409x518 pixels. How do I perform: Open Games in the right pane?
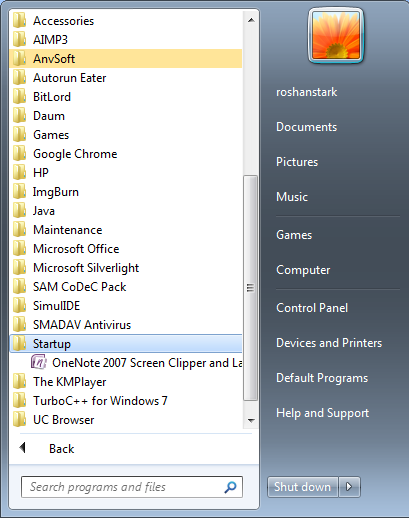294,235
